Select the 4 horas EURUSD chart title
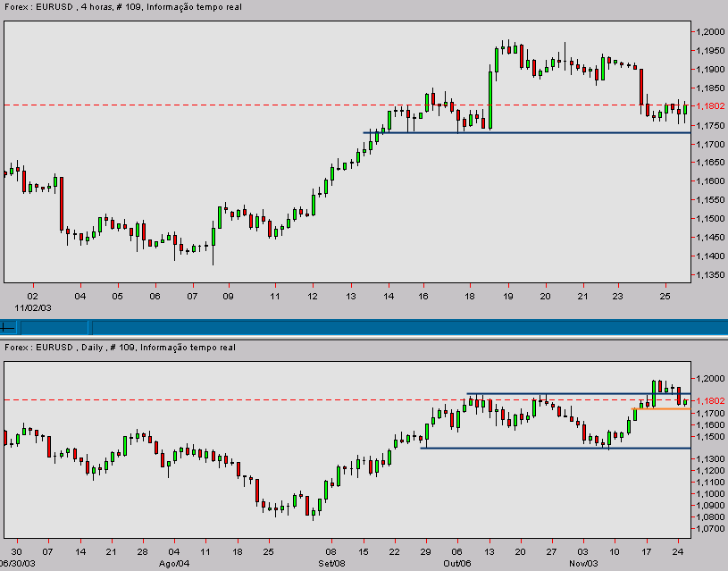Screen dimensions: 728x571 (123, 7)
